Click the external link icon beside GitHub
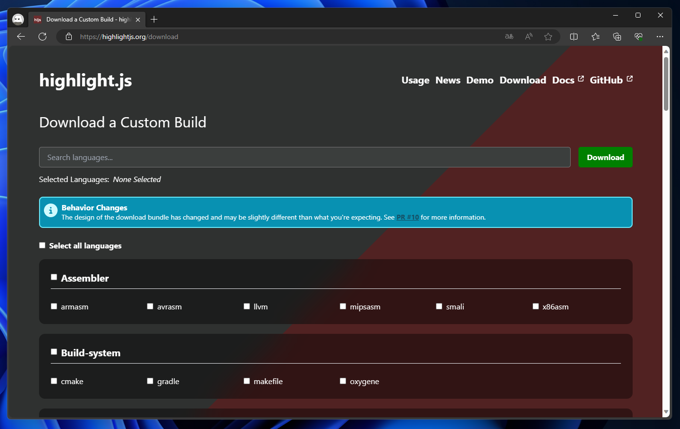This screenshot has height=429, width=680. click(630, 79)
